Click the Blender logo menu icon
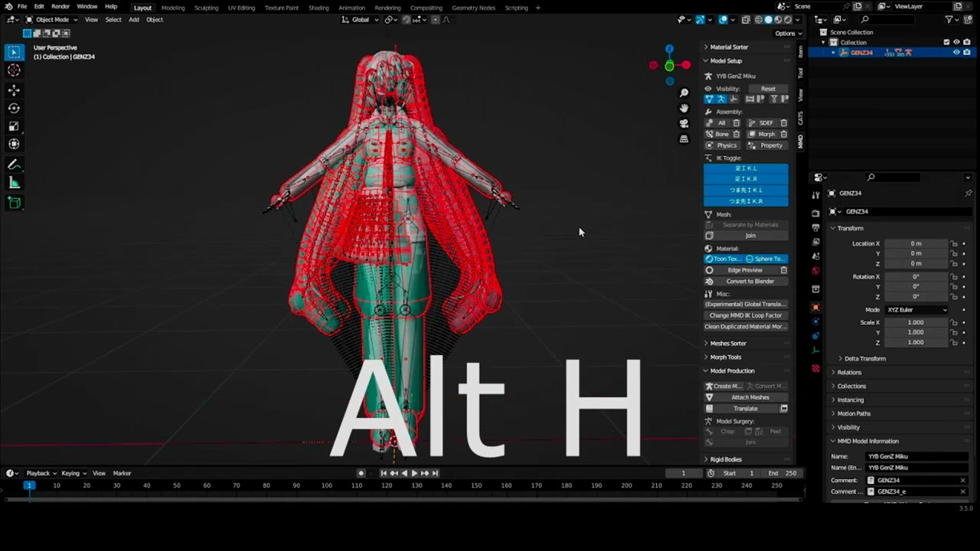Viewport: 980px width, 551px height. click(x=7, y=7)
